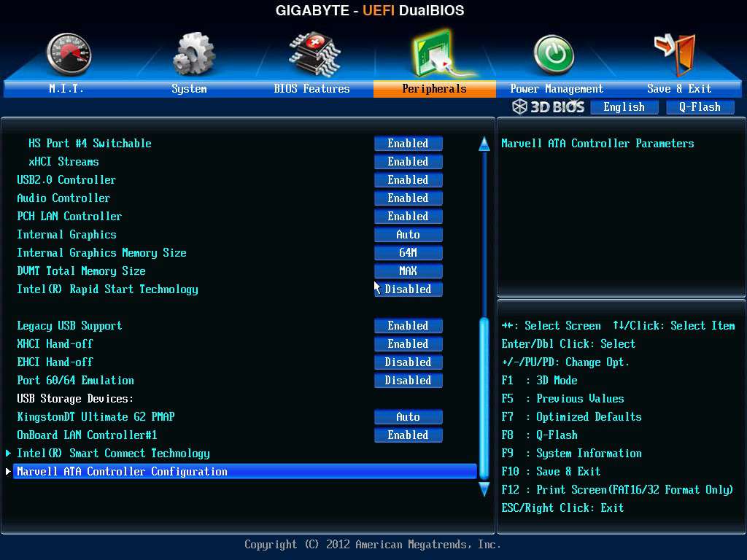747x560 pixels.
Task: Select the PCH LAN Controller label
Action: pyautogui.click(x=69, y=216)
